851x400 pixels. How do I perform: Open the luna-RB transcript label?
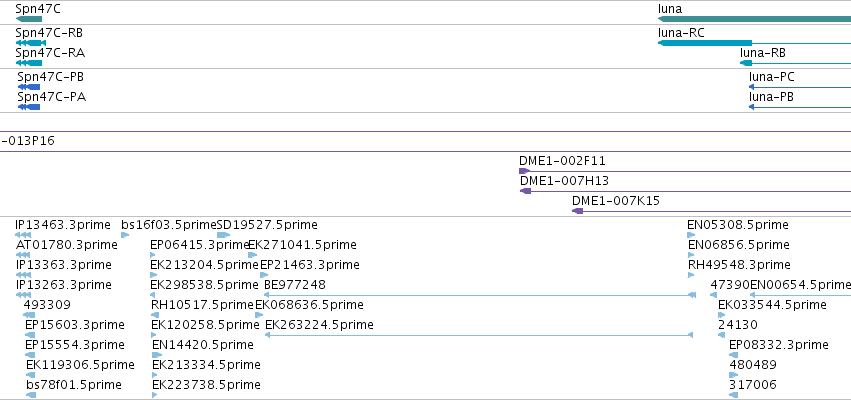(x=763, y=53)
